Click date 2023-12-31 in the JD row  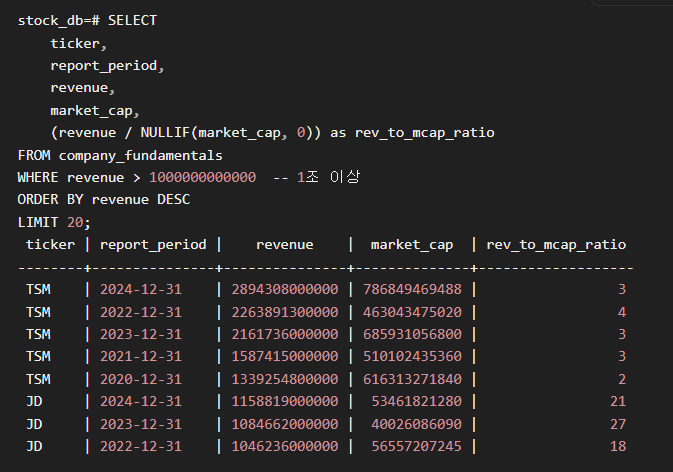pyautogui.click(x=141, y=424)
